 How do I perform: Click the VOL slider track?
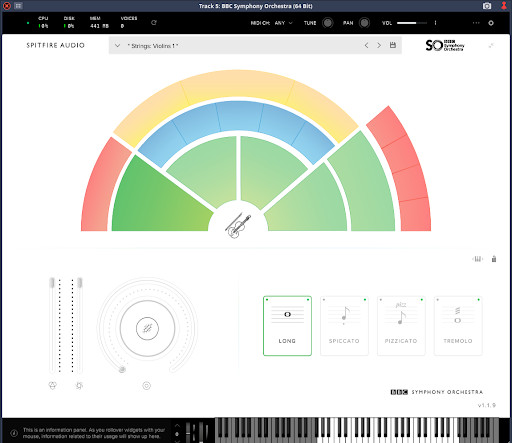point(412,23)
